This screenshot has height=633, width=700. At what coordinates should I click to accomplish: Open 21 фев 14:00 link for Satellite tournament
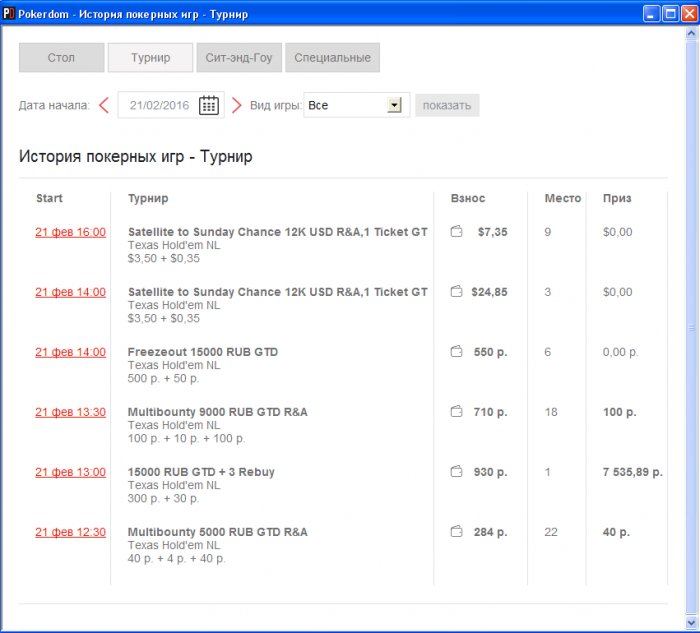click(71, 292)
